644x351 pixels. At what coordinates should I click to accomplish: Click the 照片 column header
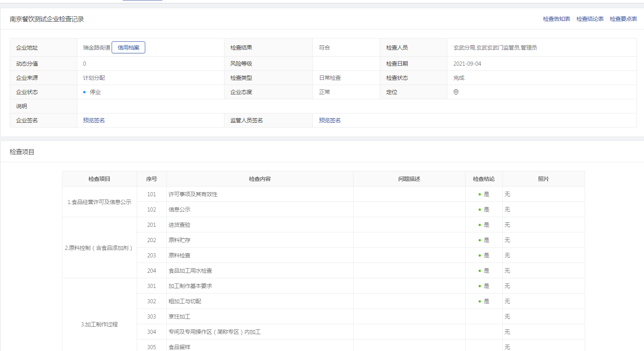(544, 179)
